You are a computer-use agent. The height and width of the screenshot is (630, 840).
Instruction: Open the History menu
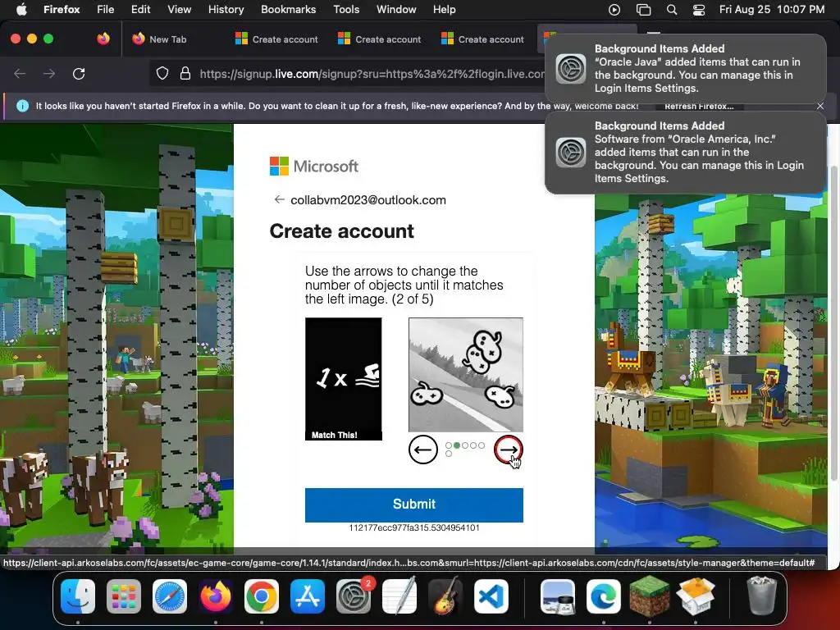[x=226, y=10]
